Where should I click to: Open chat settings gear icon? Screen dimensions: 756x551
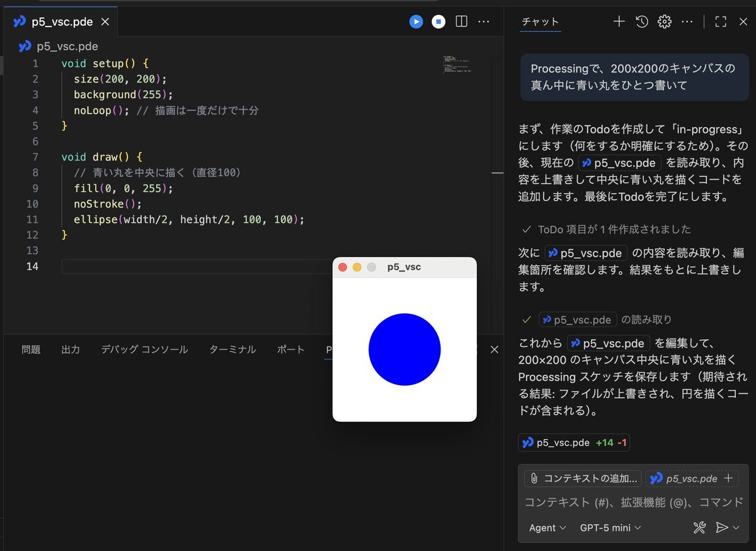tap(664, 22)
